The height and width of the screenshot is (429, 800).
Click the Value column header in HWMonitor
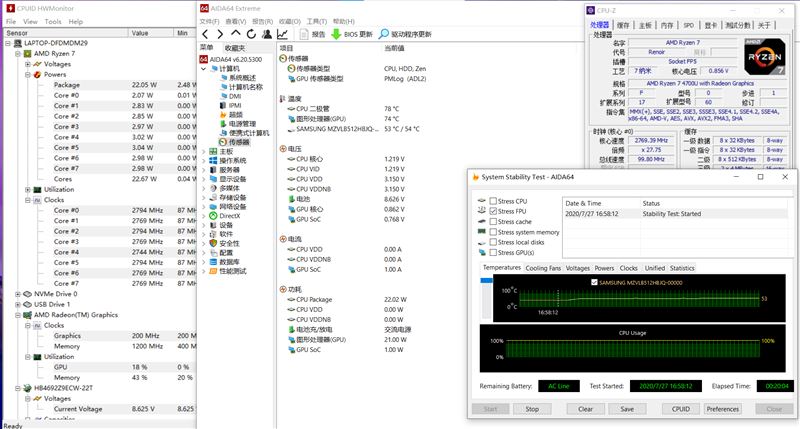coord(151,33)
